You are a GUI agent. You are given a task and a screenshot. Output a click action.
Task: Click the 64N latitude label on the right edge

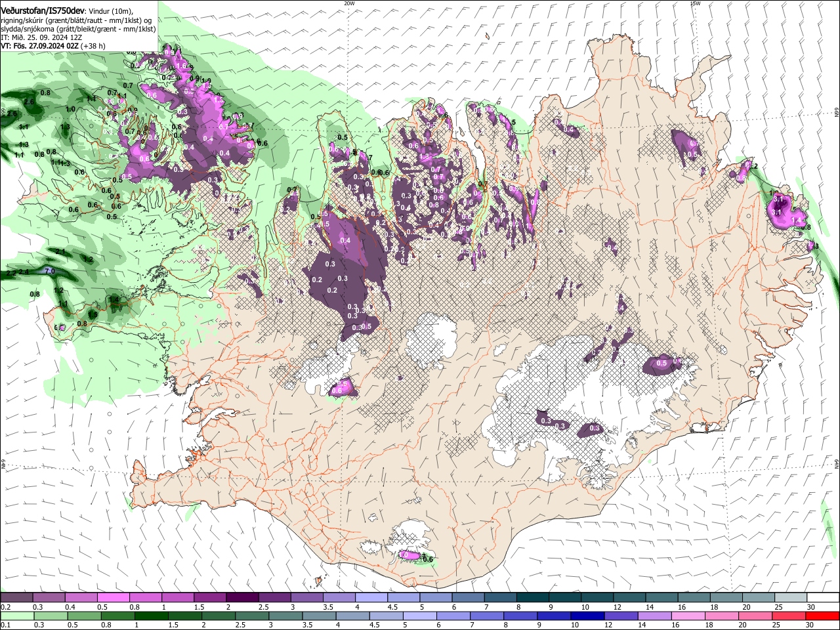[x=837, y=463]
